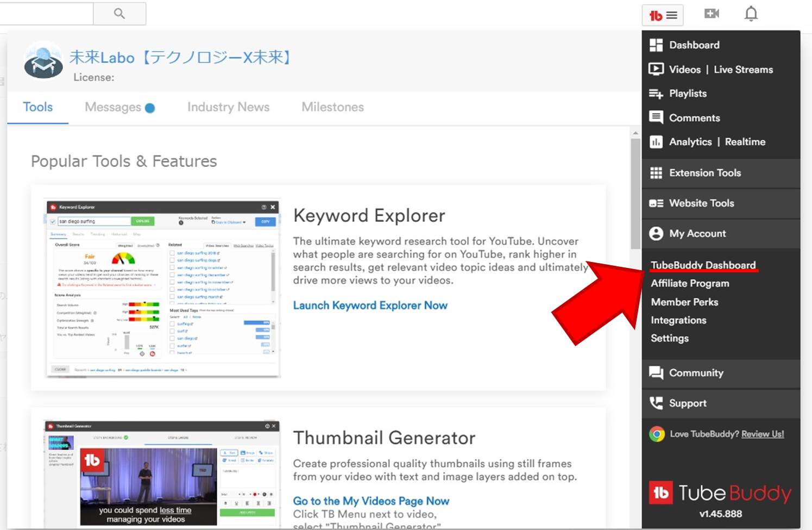Click the Community chat icon
This screenshot has height=530, width=812.
click(656, 373)
